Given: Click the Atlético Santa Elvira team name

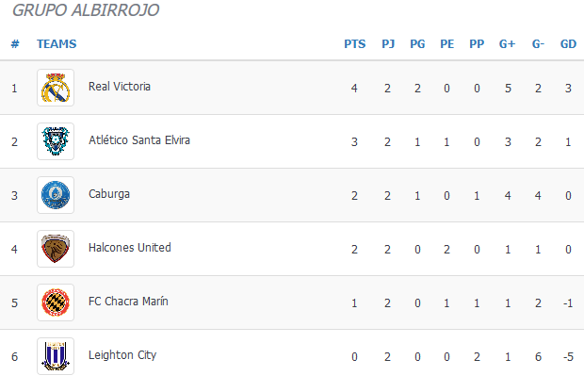Looking at the screenshot, I should (x=139, y=140).
